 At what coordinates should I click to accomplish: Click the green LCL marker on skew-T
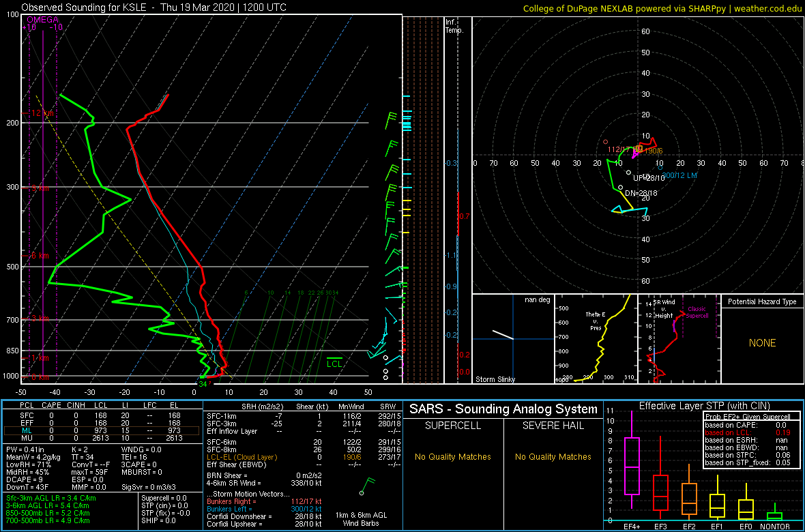point(335,363)
